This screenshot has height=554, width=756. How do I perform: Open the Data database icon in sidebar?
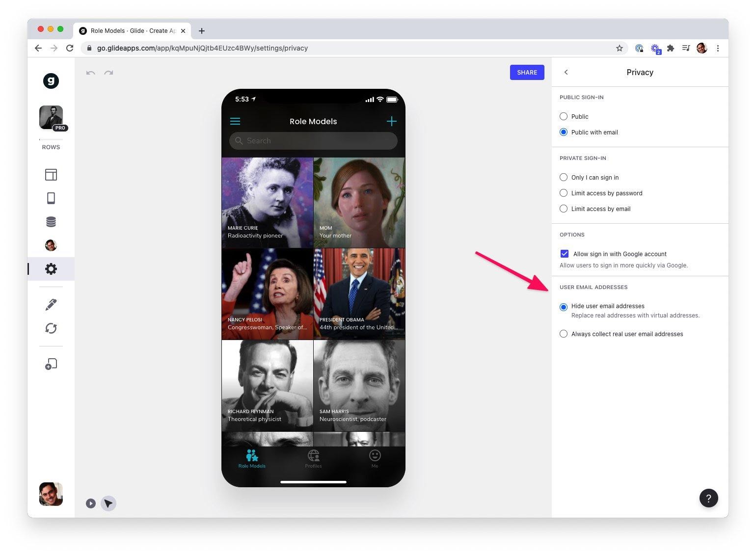51,222
